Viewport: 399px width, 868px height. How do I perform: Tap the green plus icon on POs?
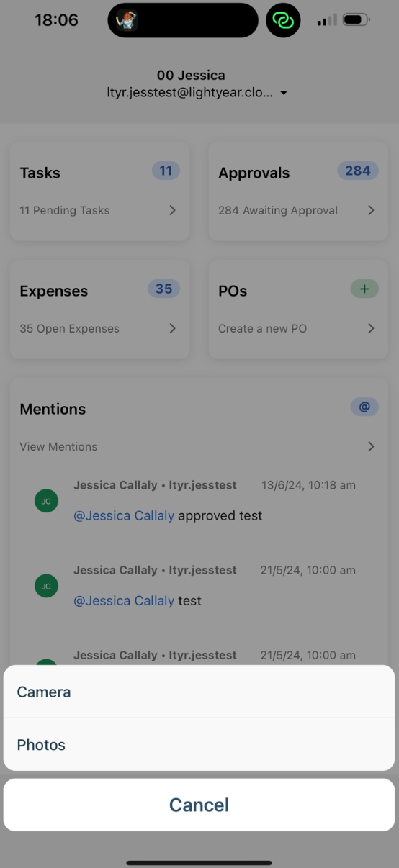point(364,289)
